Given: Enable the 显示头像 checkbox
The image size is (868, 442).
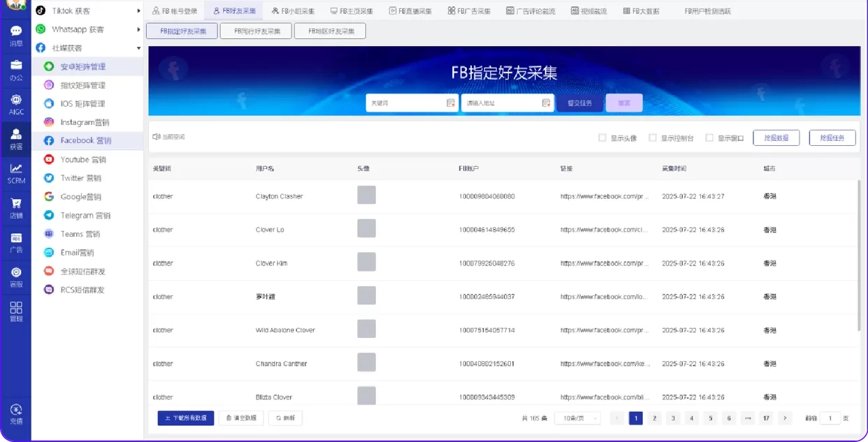Looking at the screenshot, I should (602, 138).
